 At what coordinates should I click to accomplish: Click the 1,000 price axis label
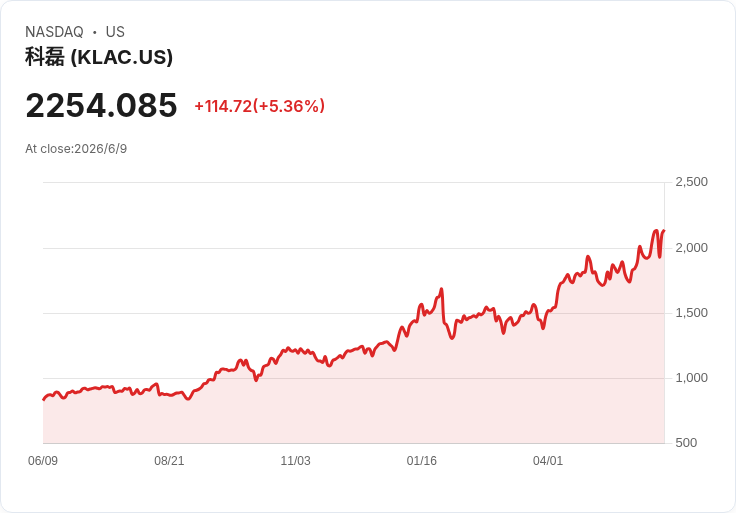click(x=691, y=377)
